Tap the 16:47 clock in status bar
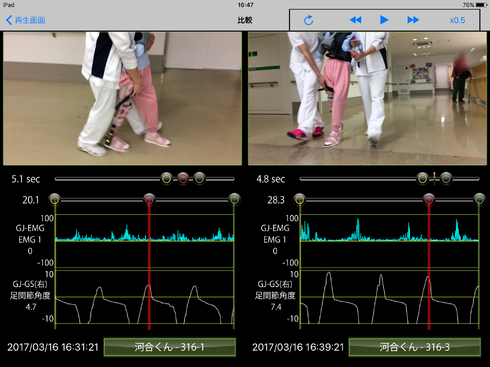This screenshot has width=490, height=367. coord(246,5)
